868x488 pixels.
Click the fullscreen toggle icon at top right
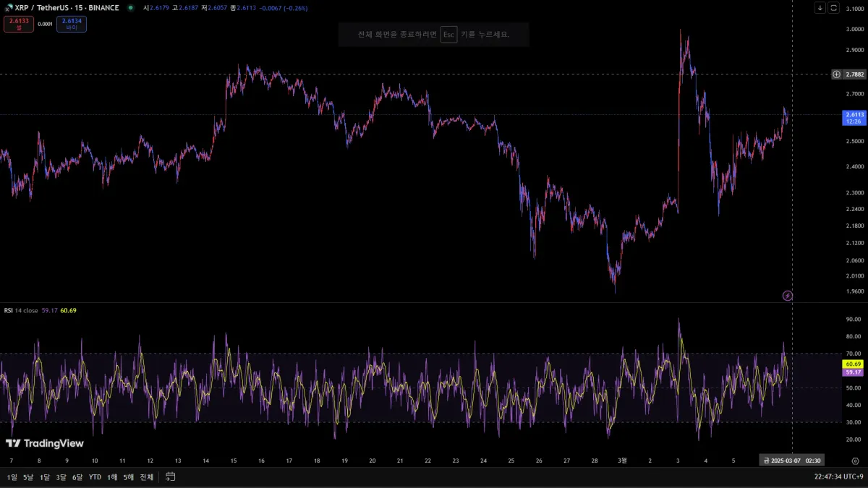pos(834,8)
